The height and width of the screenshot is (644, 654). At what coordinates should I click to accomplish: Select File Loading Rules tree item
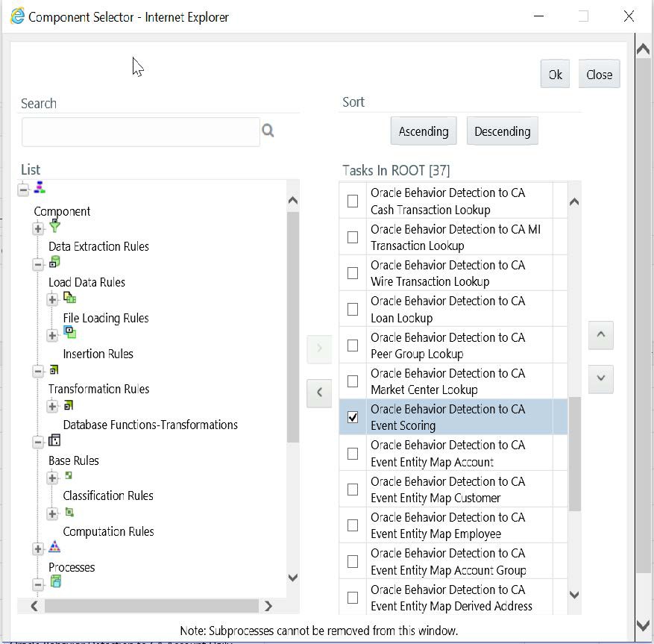(106, 318)
